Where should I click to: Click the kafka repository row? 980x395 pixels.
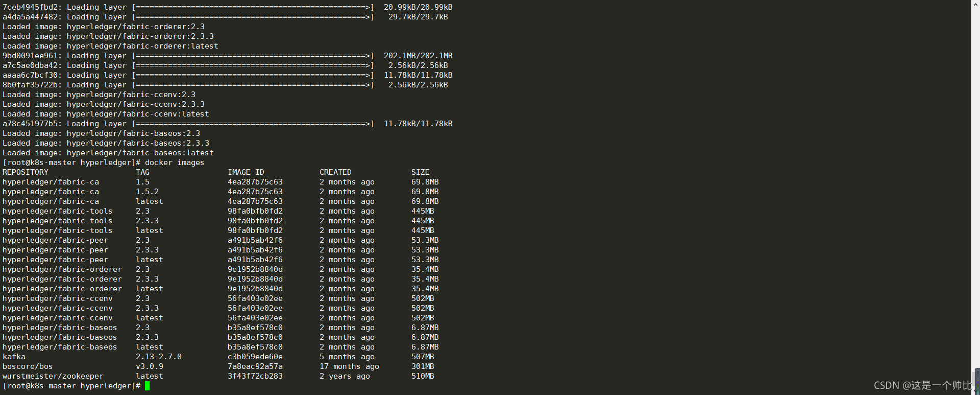tap(218, 357)
